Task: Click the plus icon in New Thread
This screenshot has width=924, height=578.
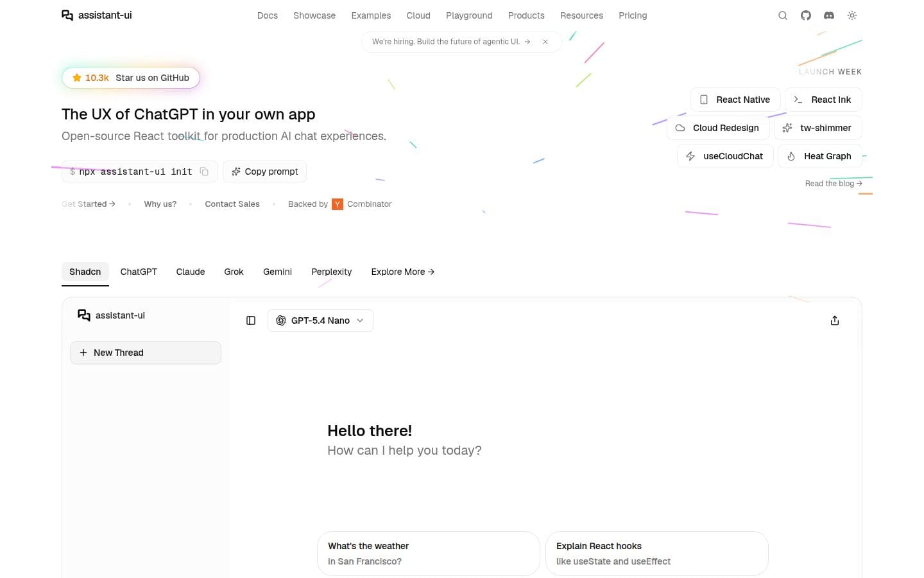Action: pos(83,353)
